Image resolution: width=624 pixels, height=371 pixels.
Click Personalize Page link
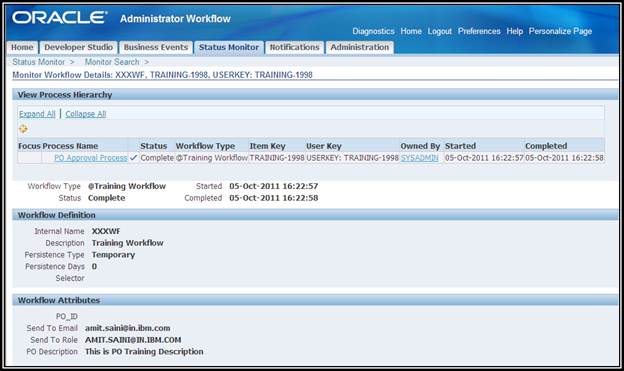(x=560, y=31)
